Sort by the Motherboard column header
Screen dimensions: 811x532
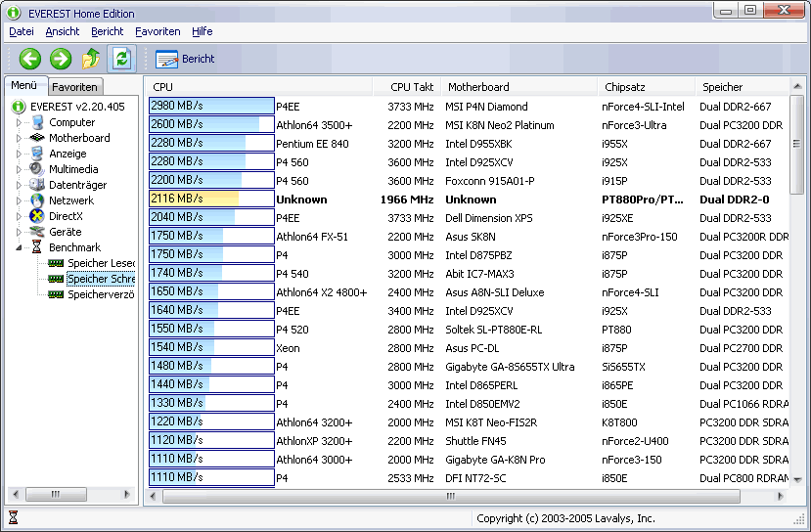[x=519, y=87]
